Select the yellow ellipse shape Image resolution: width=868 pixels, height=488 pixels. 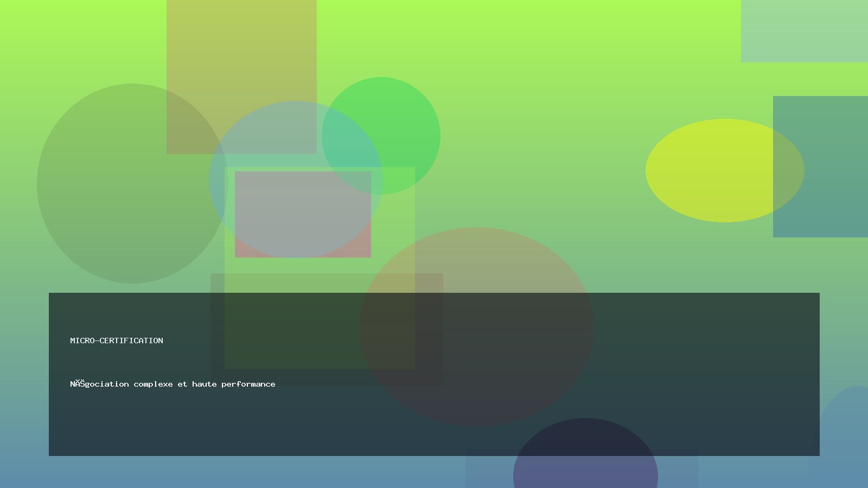pos(711,171)
